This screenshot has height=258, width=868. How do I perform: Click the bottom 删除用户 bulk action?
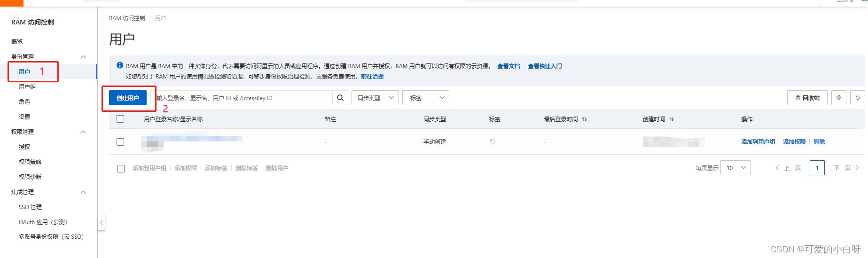pyautogui.click(x=277, y=168)
